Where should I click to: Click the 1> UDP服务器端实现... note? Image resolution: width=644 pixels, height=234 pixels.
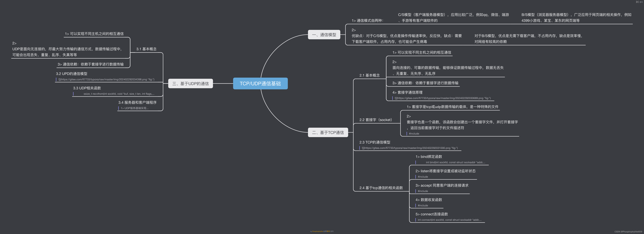click(x=134, y=108)
